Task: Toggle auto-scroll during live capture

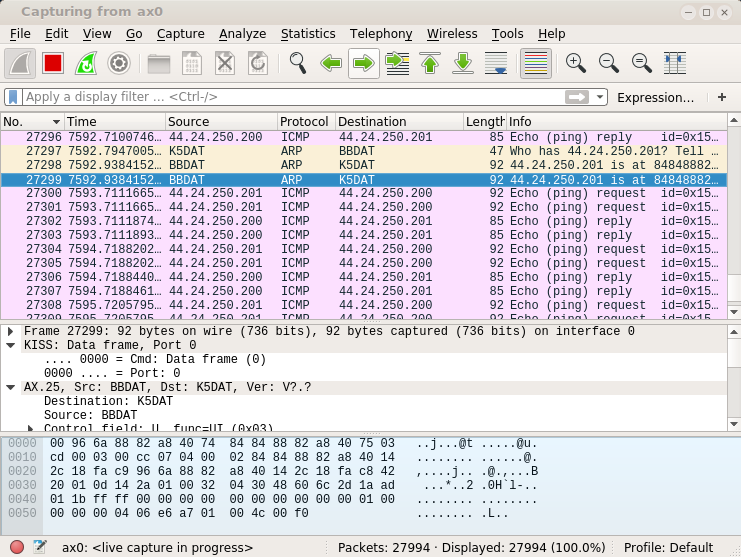Action: tap(496, 63)
